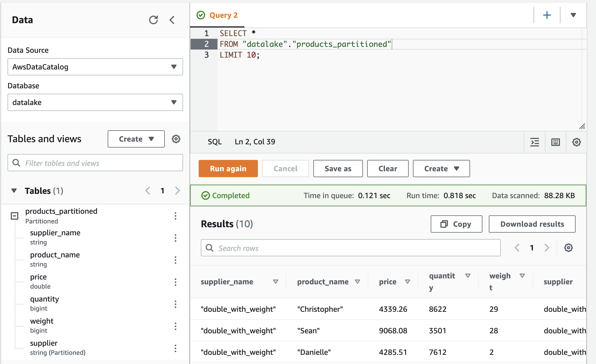The width and height of the screenshot is (596, 364).
Task: Click the "Sean" product_name cell
Action: [x=308, y=331]
